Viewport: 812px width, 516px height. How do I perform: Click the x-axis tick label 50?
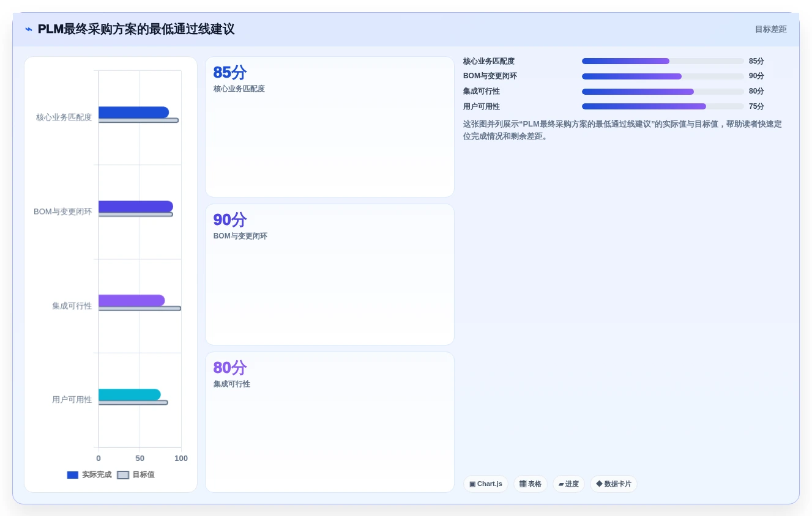point(140,459)
